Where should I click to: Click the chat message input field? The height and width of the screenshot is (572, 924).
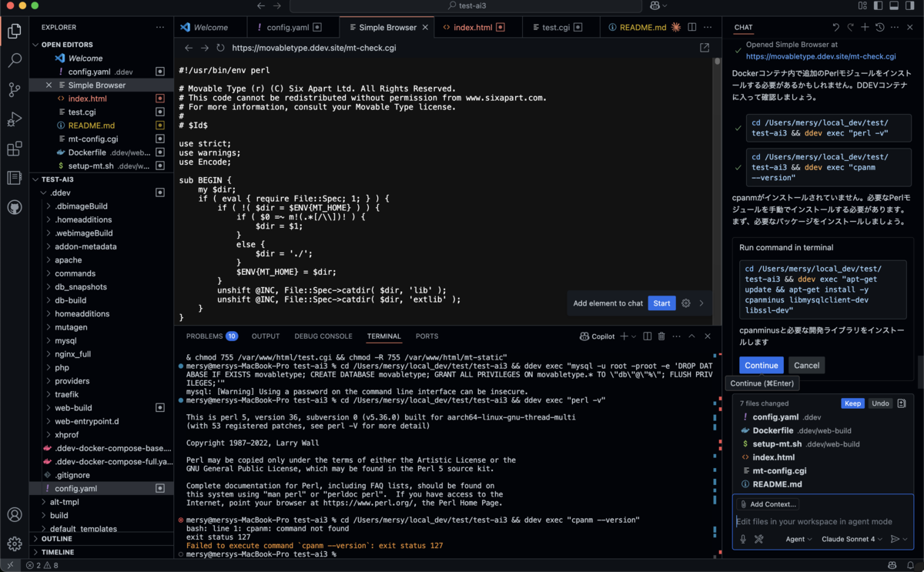[822, 521]
